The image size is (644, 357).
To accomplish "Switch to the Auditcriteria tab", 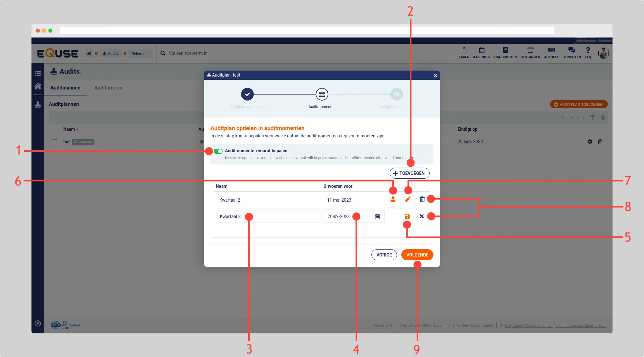I will pyautogui.click(x=108, y=88).
